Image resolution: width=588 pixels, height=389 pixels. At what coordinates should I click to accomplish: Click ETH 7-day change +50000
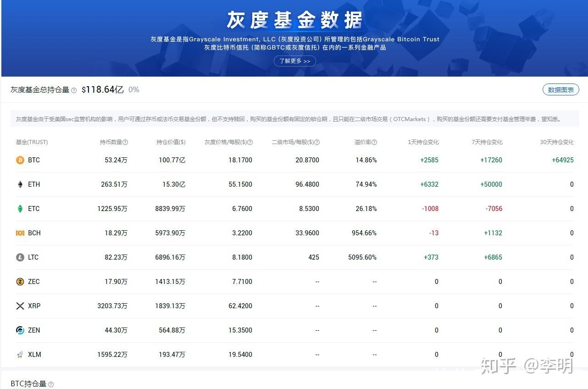pos(491,184)
